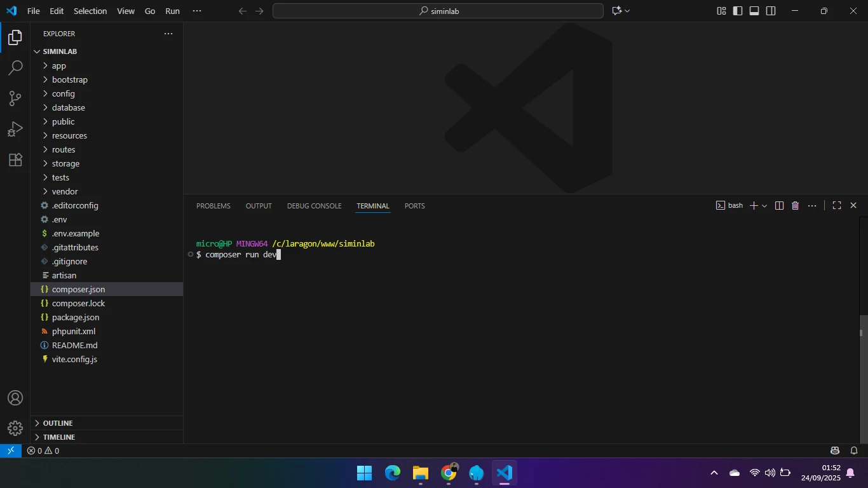868x488 pixels.
Task: Split the terminal pane
Action: (x=779, y=206)
